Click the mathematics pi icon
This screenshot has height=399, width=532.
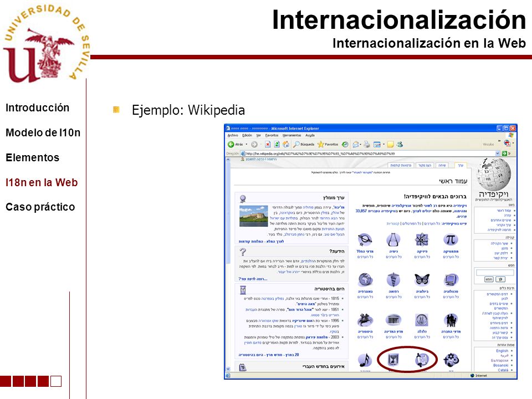[451, 240]
